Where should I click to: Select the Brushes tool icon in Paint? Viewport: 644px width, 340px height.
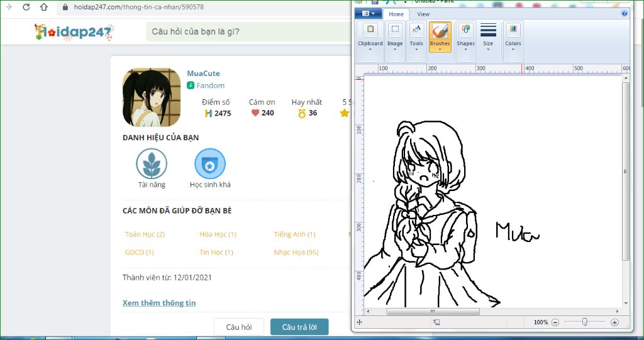(x=440, y=31)
